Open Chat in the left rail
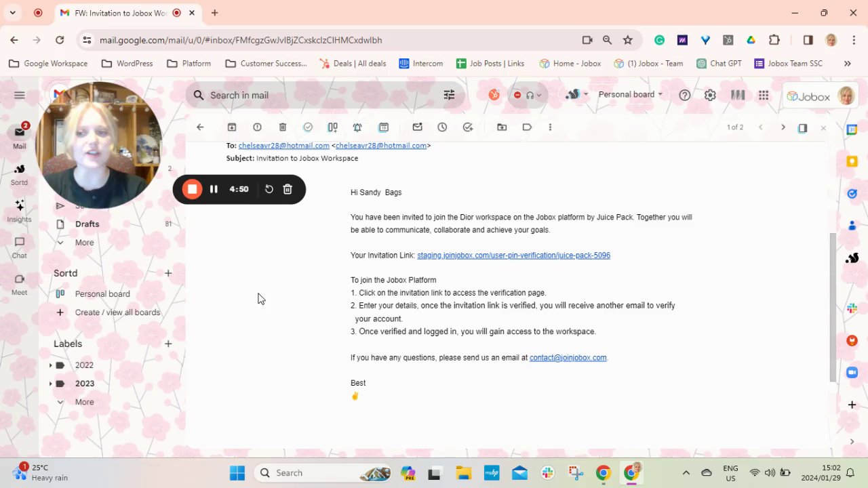Screen dimensions: 868x488 pyautogui.click(x=19, y=247)
